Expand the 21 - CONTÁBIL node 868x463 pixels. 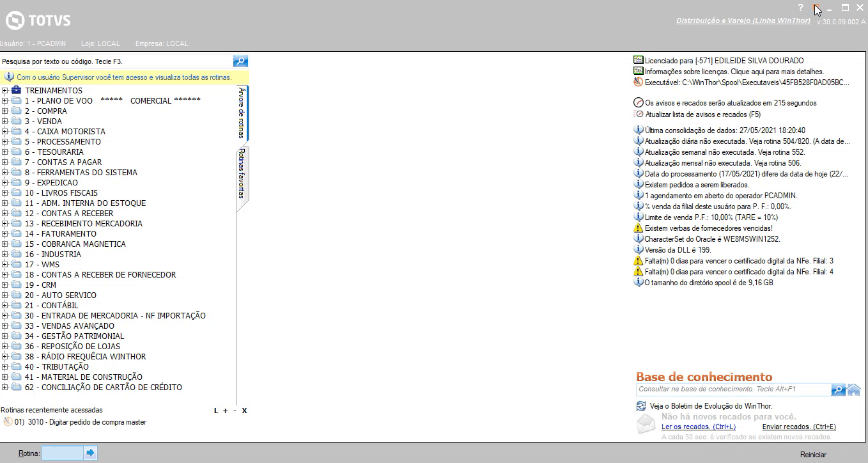(x=5, y=305)
